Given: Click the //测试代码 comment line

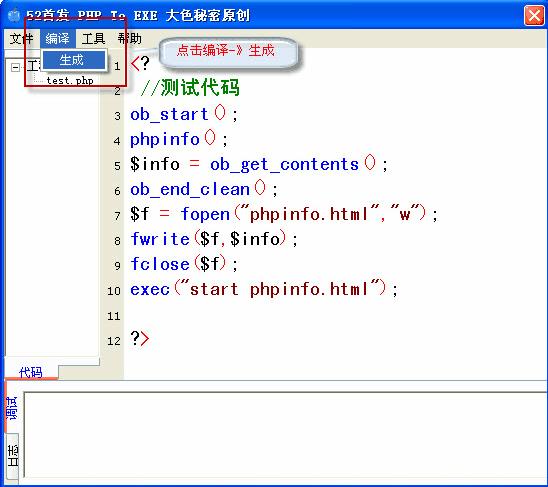Looking at the screenshot, I should (190, 87).
